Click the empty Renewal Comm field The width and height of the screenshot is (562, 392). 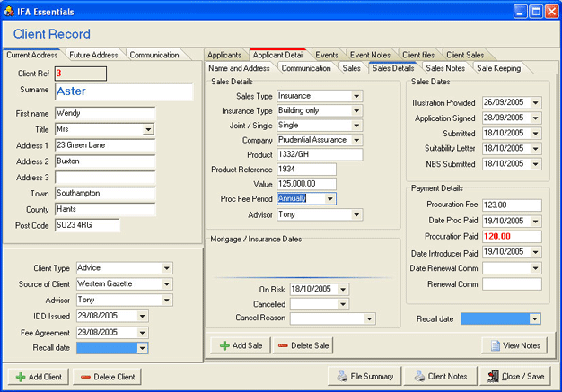tap(512, 284)
